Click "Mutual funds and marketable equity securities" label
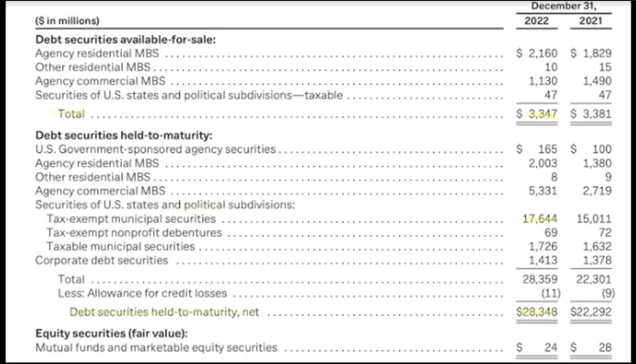 point(156,348)
